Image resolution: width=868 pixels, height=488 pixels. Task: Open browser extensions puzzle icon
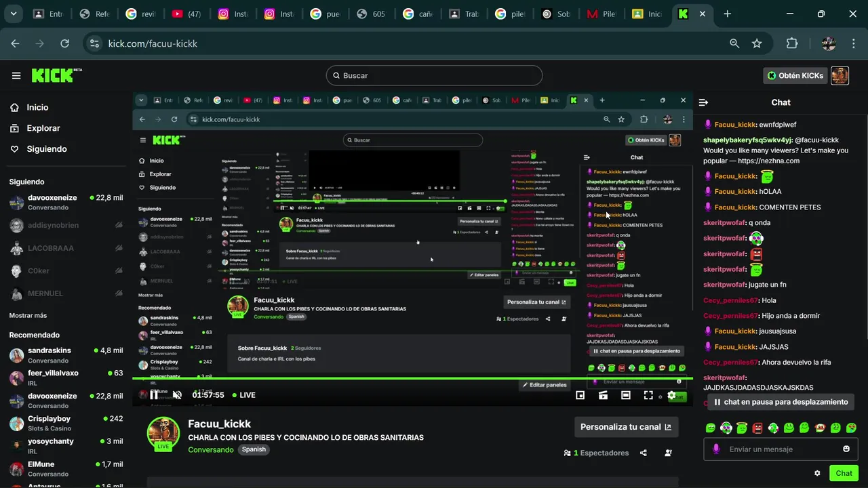(x=792, y=43)
